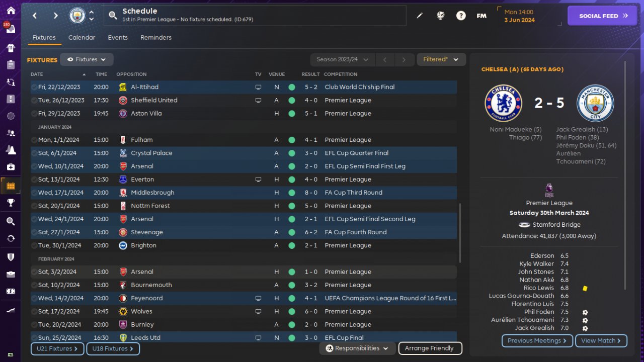
Task: Open the Filtered* dropdown
Action: click(441, 59)
